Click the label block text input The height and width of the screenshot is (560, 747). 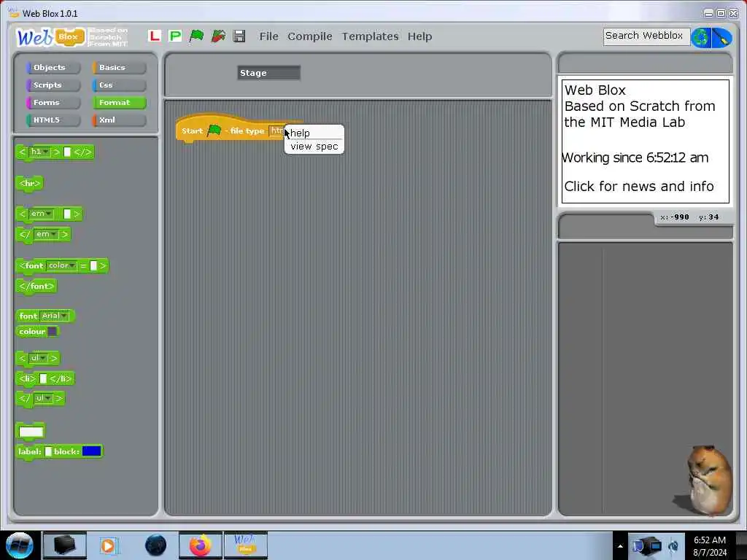48,451
